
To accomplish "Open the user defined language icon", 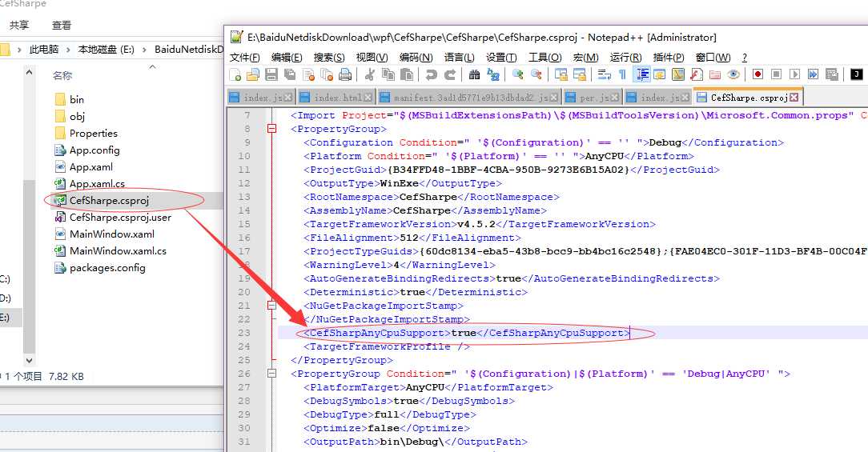I will (x=660, y=74).
